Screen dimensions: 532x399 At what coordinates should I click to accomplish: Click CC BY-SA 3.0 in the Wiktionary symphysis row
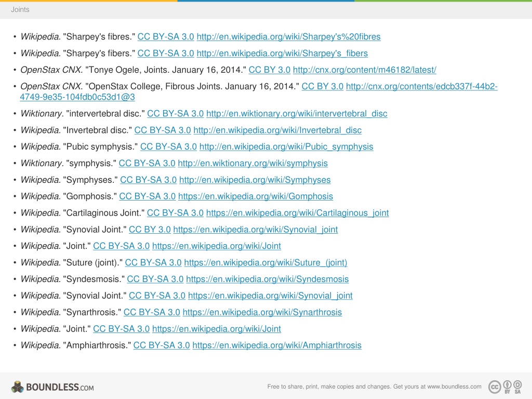(147, 164)
